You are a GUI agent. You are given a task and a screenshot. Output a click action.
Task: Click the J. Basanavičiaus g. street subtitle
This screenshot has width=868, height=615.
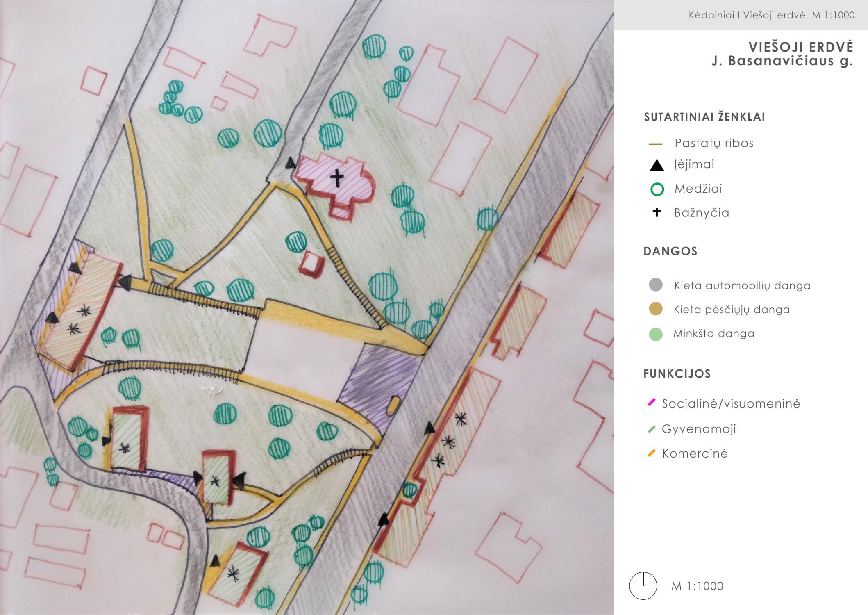point(782,61)
